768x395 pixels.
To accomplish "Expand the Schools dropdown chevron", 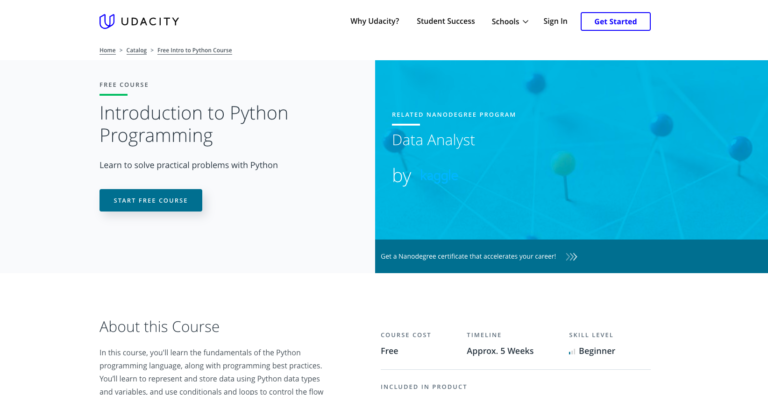I will click(x=526, y=22).
